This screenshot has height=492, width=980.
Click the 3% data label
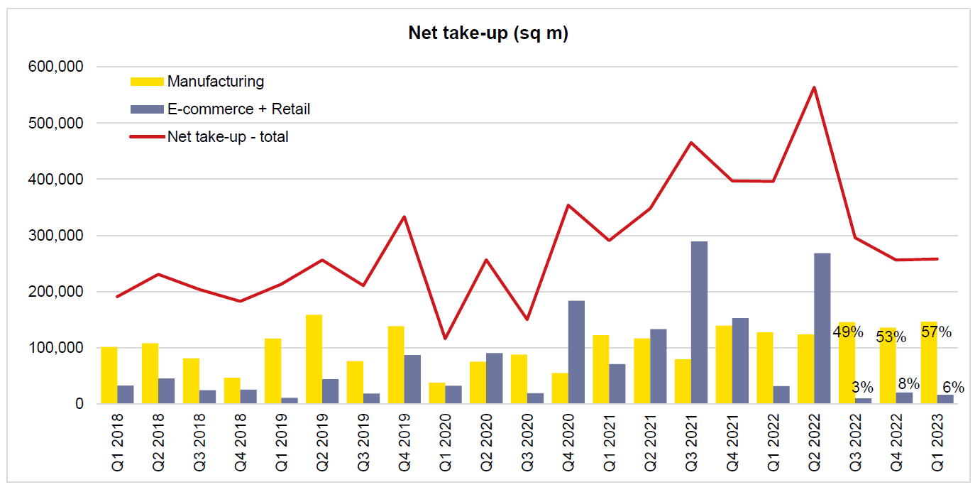point(862,388)
